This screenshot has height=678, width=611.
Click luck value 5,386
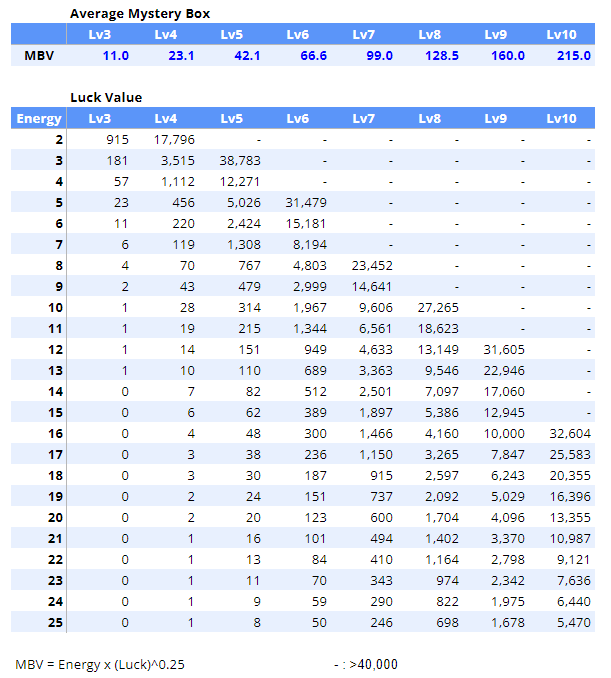(x=441, y=413)
